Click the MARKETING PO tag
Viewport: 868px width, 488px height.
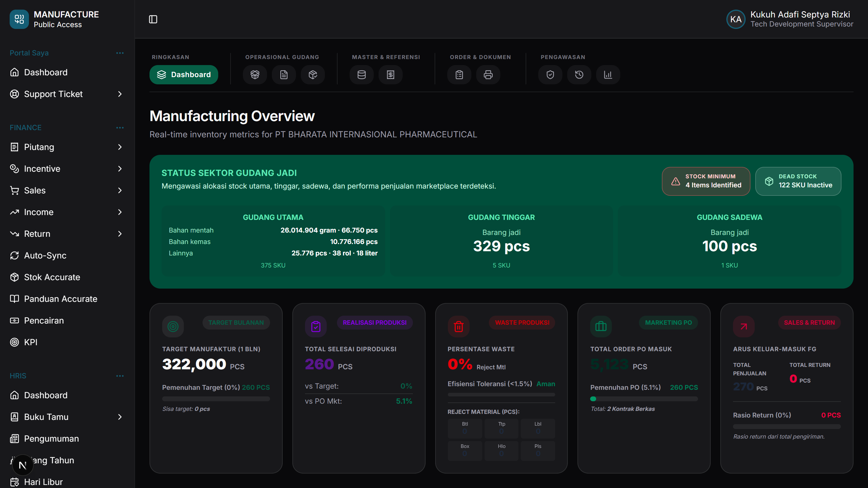click(x=668, y=322)
